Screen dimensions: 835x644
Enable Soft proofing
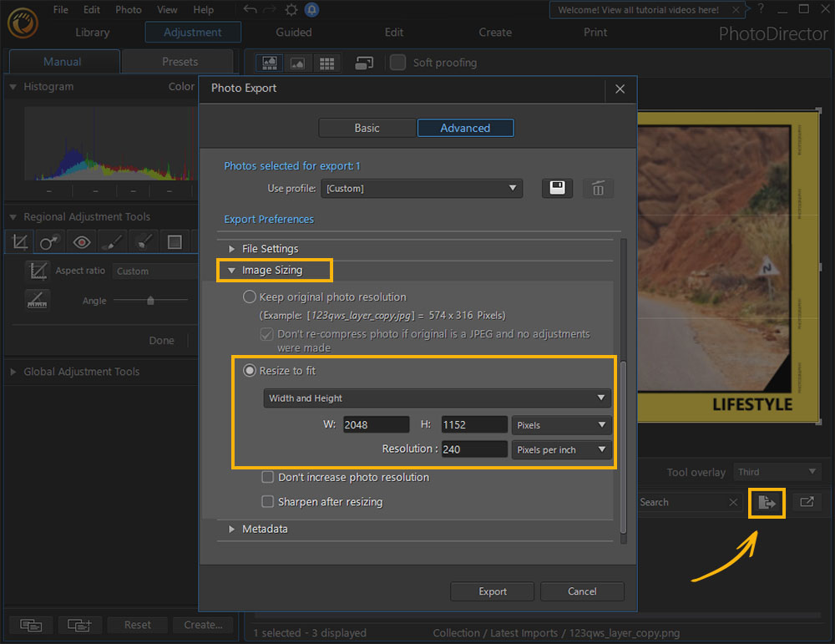(397, 62)
